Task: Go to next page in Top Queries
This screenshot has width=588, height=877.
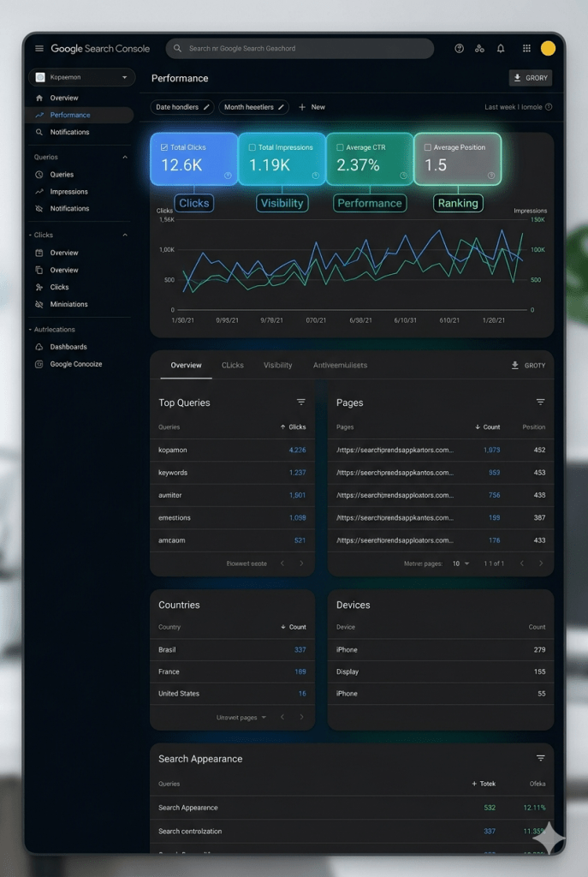Action: [301, 564]
